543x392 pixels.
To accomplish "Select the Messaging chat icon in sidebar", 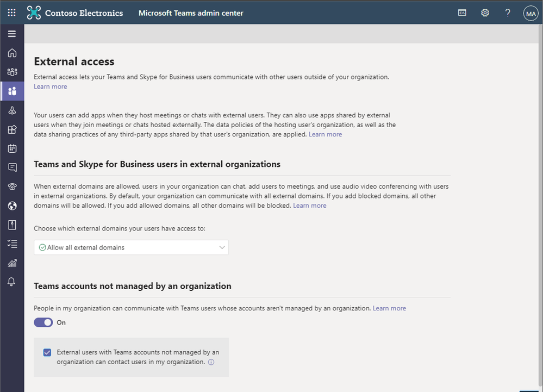I will coord(11,167).
